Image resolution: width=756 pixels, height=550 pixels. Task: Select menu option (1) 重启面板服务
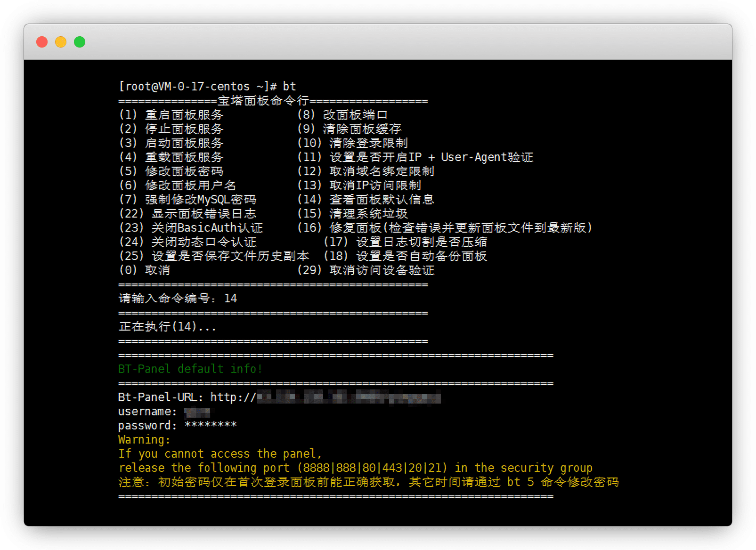point(171,115)
